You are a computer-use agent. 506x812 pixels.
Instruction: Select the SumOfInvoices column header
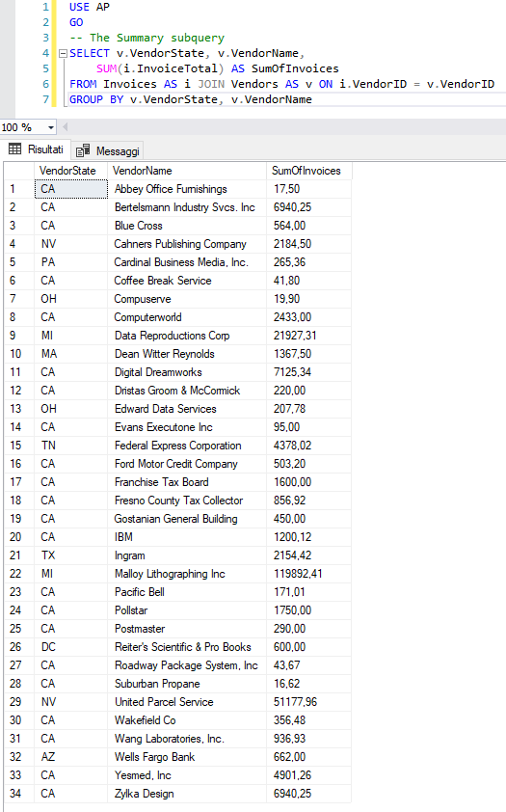(x=308, y=171)
